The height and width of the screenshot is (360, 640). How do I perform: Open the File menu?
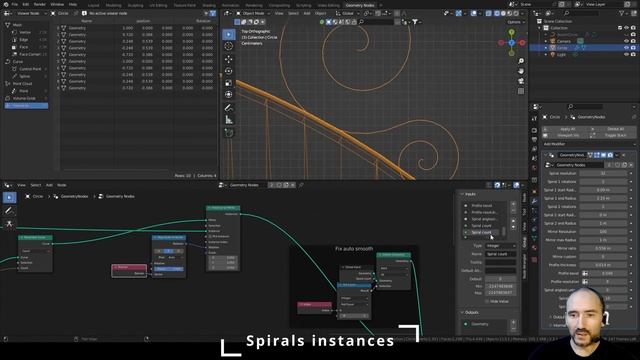pos(15,4)
